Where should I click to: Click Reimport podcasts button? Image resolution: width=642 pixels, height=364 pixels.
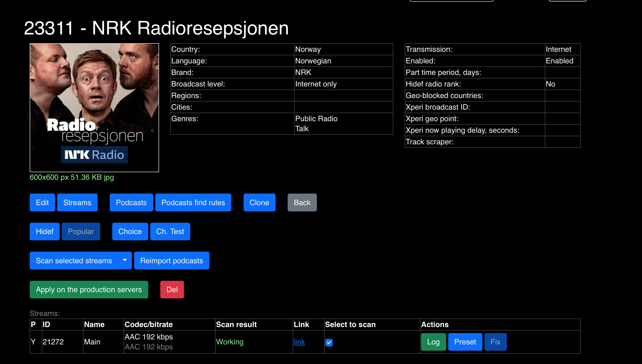tap(171, 261)
